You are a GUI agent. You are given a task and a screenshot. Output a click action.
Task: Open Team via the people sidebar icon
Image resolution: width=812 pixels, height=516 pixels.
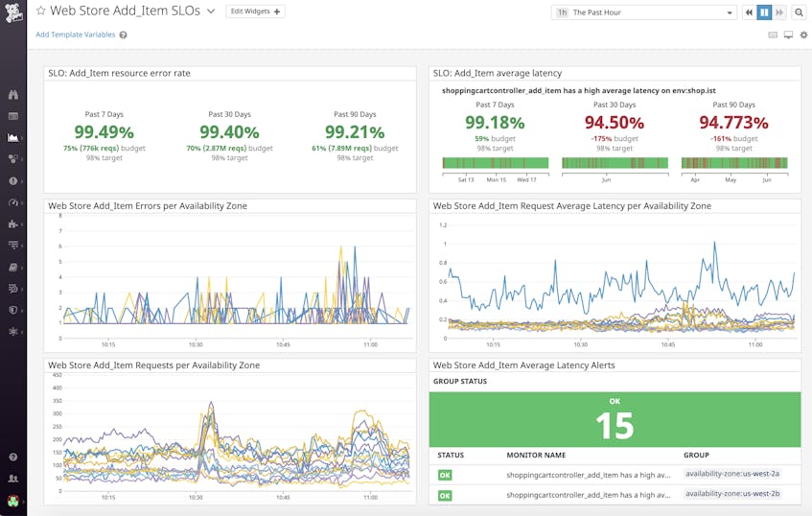(x=13, y=479)
